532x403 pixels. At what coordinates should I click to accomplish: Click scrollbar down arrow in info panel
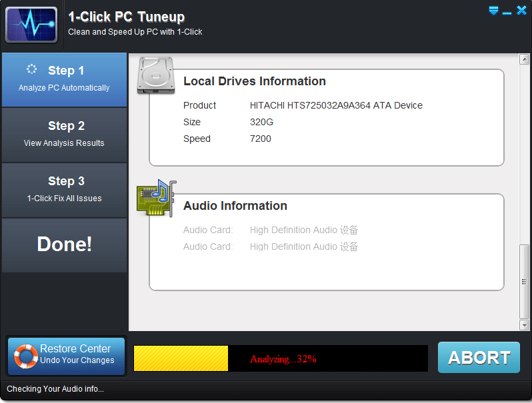click(524, 325)
